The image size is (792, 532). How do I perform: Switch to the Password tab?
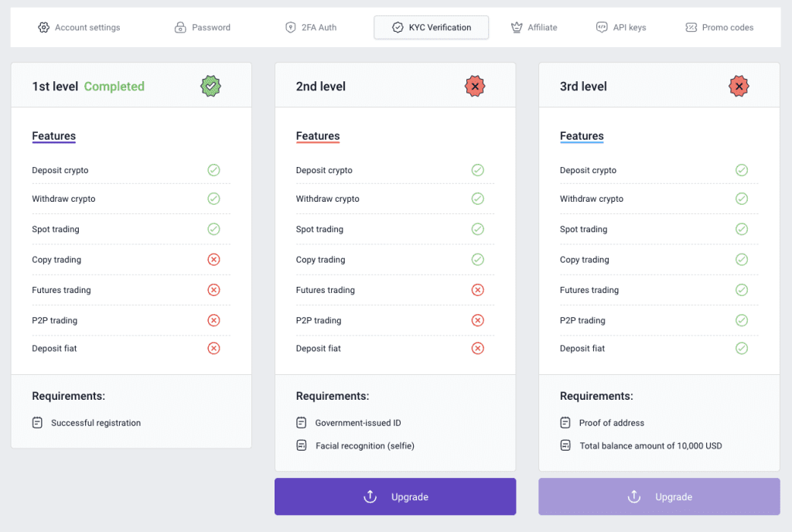[203, 28]
